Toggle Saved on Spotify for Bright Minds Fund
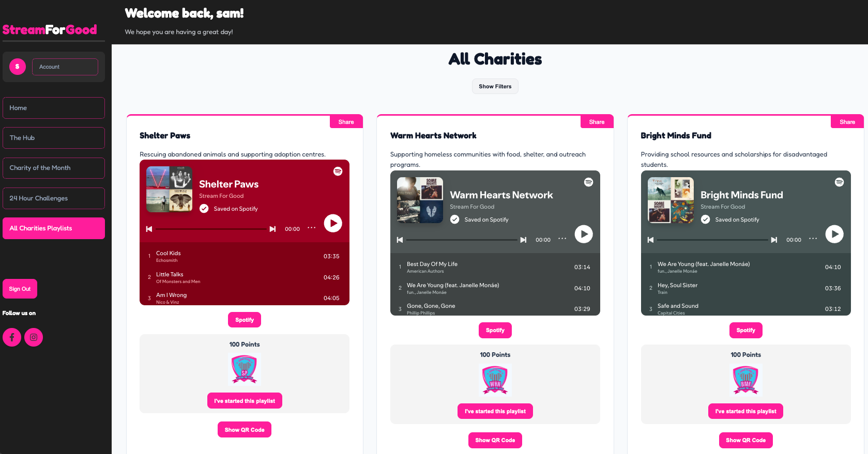This screenshot has height=454, width=868. pyautogui.click(x=705, y=220)
